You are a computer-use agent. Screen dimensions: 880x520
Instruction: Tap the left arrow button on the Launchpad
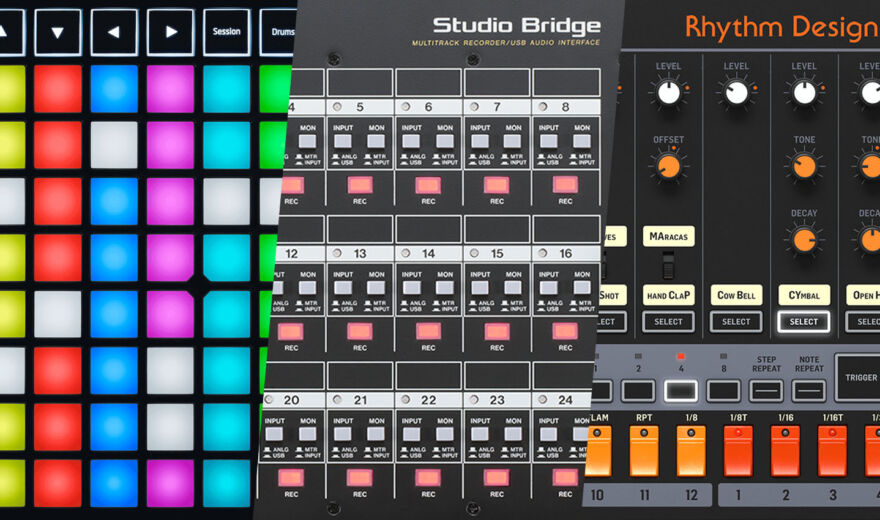(x=114, y=32)
